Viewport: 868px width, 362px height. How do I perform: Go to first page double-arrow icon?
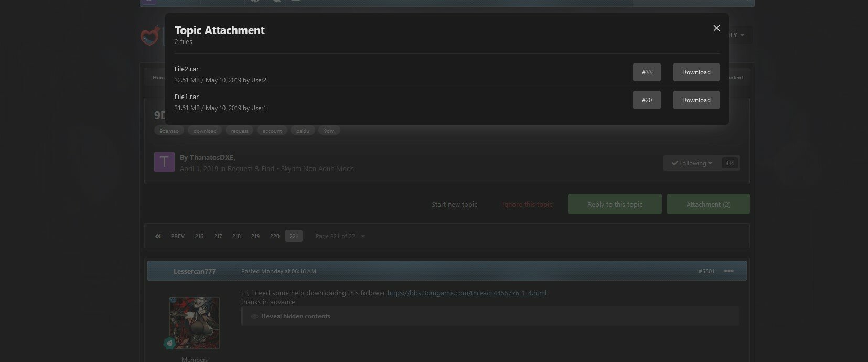158,236
